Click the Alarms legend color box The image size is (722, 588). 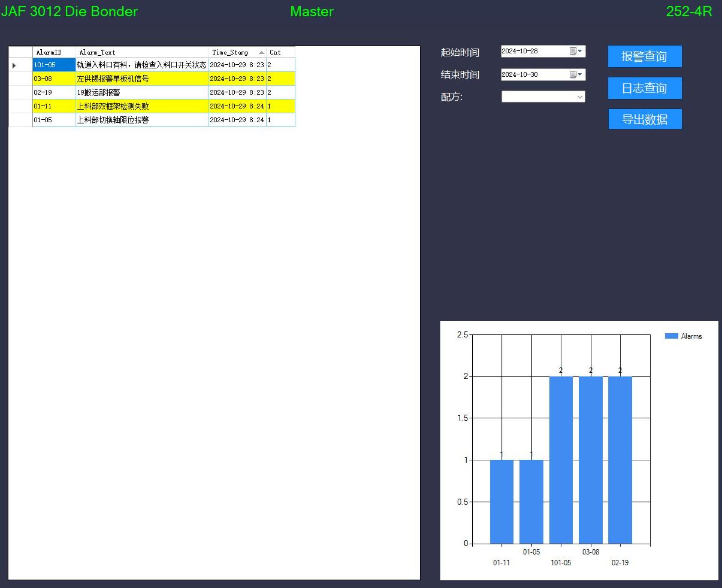coord(671,336)
